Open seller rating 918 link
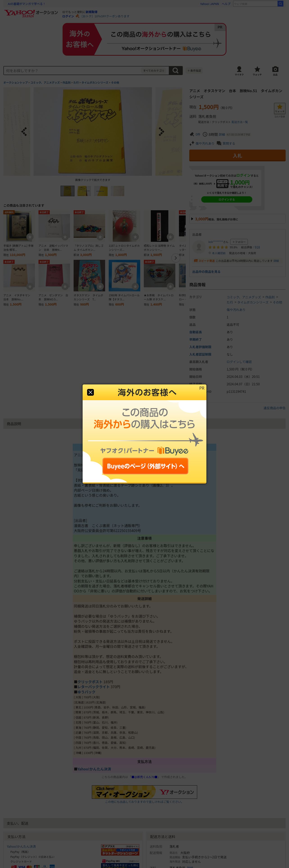Image resolution: width=289 pixels, height=868 pixels. point(257,247)
